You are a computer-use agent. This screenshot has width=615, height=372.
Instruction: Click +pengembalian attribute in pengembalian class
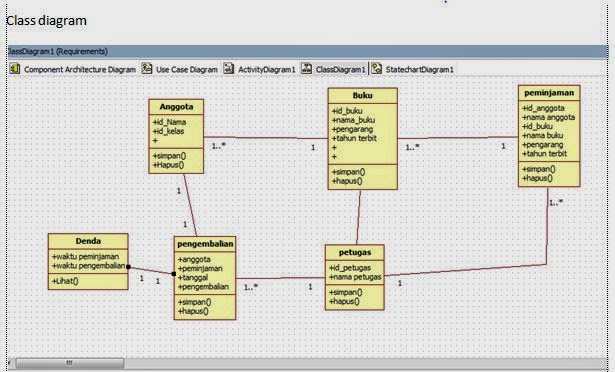pos(203,287)
